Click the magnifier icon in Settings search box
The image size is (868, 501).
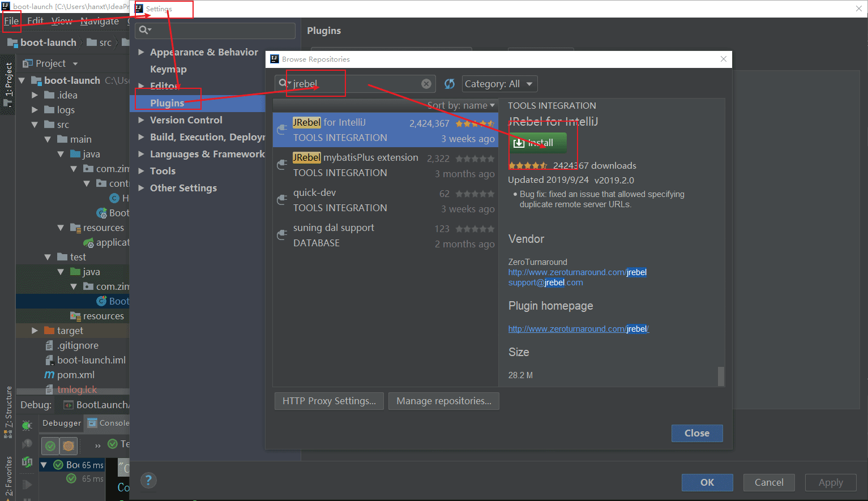click(144, 30)
